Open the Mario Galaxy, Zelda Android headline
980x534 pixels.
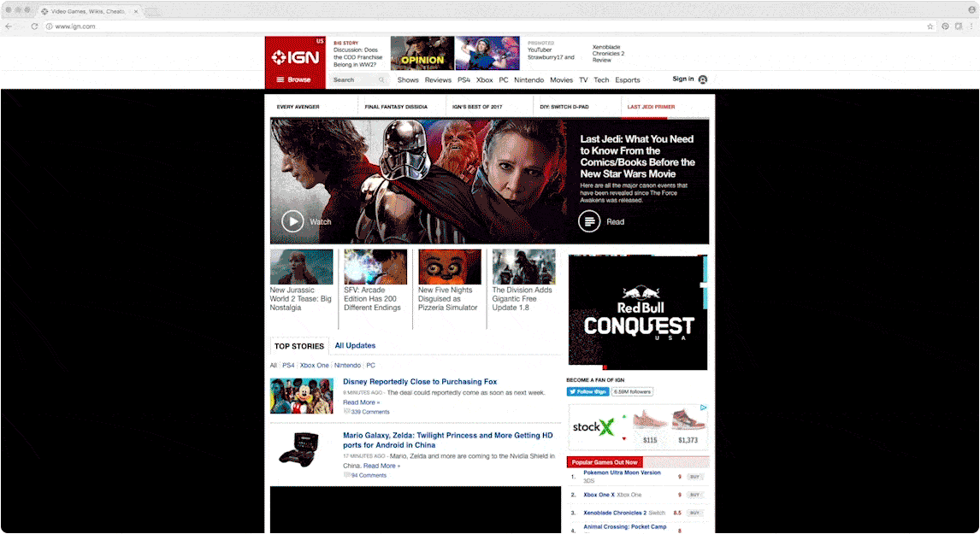(x=447, y=440)
